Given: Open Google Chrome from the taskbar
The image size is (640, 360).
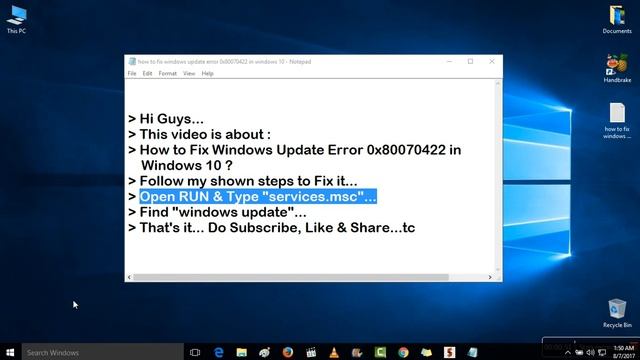Looking at the screenshot, I should [x=403, y=352].
